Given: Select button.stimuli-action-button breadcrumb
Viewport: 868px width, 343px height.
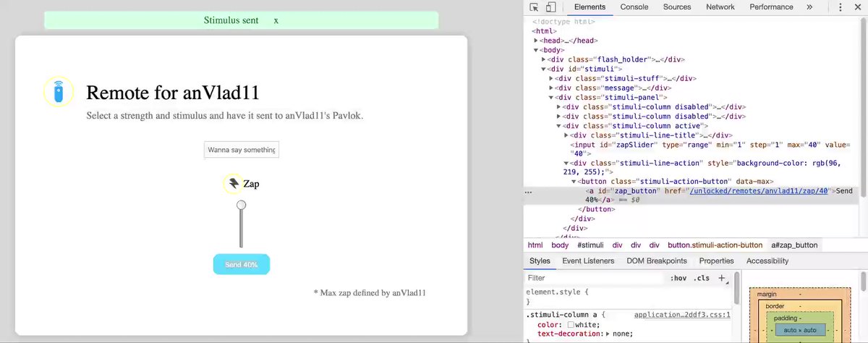Looking at the screenshot, I should coord(715,245).
